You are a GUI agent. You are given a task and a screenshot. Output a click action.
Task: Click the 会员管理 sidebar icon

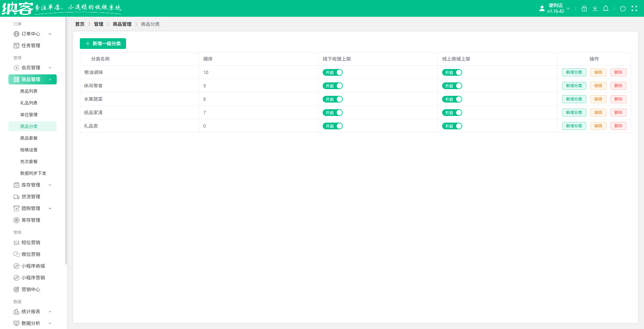pyautogui.click(x=16, y=68)
